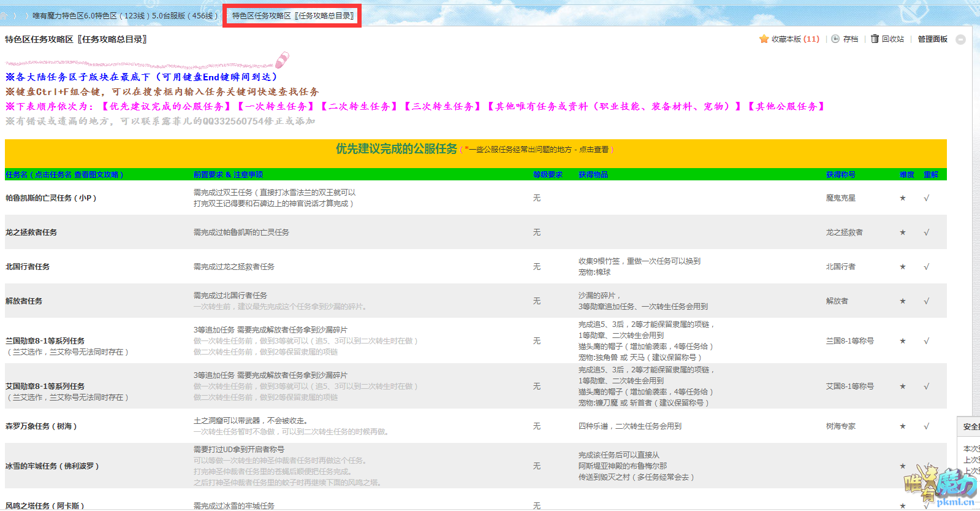Open 点击查看 link in yellow banner
This screenshot has height=511, width=980.
pyautogui.click(x=593, y=150)
